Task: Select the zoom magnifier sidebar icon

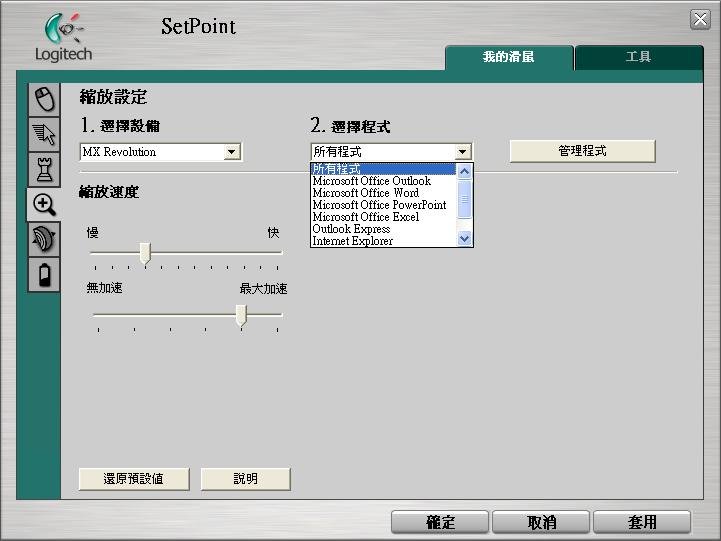Action: click(x=44, y=205)
